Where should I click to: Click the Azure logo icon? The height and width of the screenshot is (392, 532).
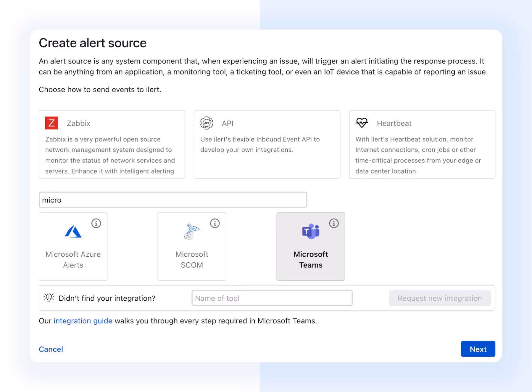coord(73,231)
